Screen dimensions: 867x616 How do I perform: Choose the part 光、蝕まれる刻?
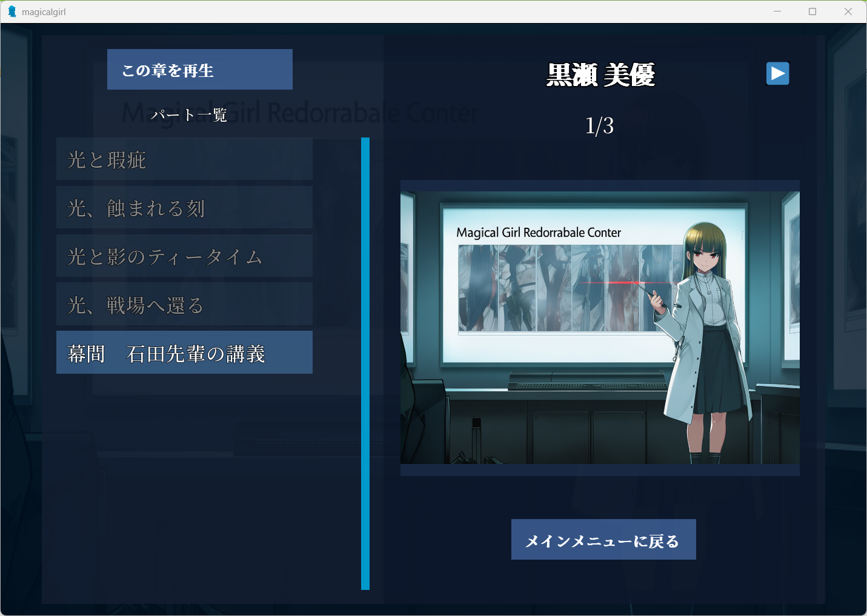pos(184,208)
